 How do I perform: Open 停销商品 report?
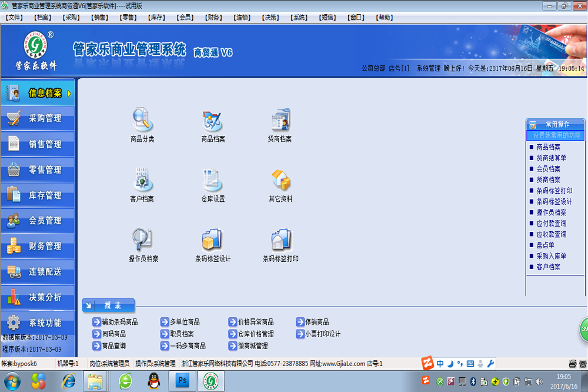click(x=312, y=322)
